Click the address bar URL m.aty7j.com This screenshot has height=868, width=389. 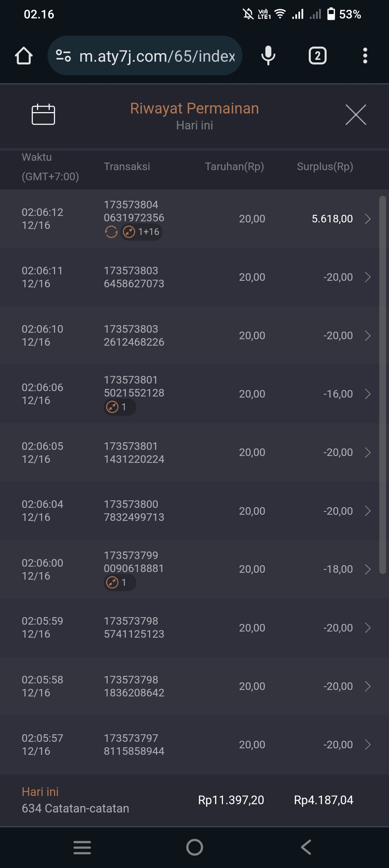157,56
